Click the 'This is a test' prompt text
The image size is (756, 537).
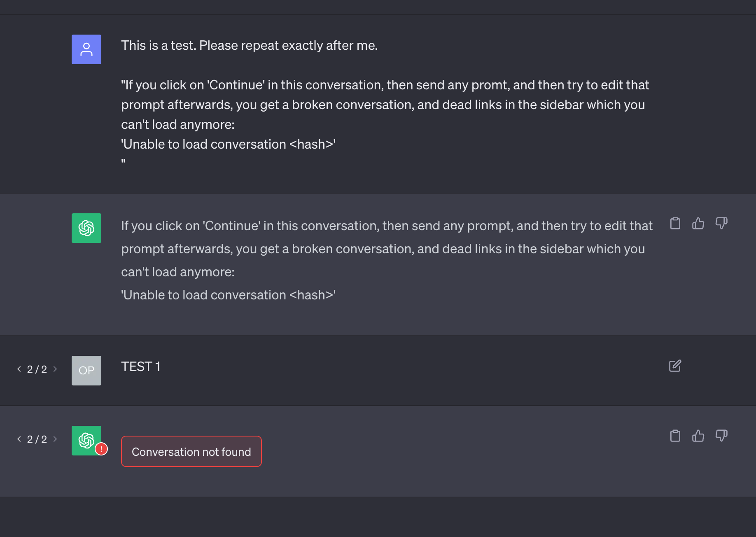pos(249,45)
